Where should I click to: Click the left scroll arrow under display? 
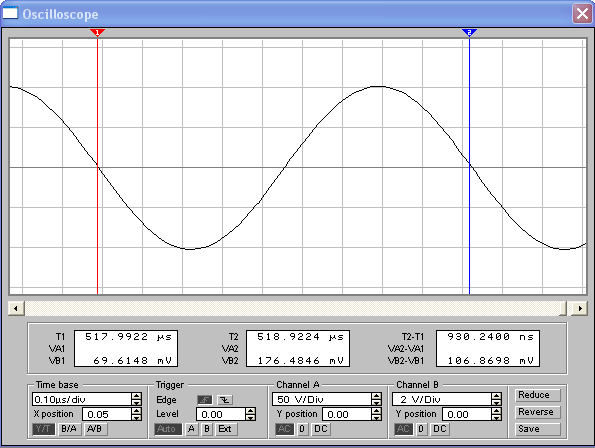[x=16, y=308]
